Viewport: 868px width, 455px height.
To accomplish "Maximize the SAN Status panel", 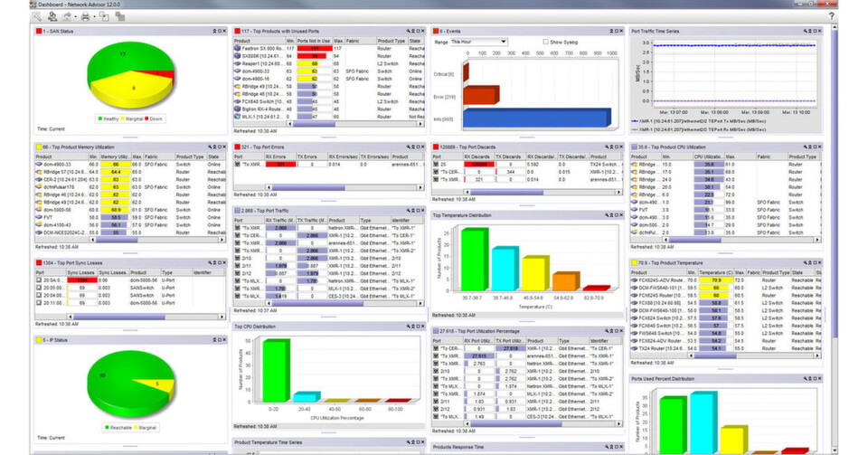I will pyautogui.click(x=219, y=31).
